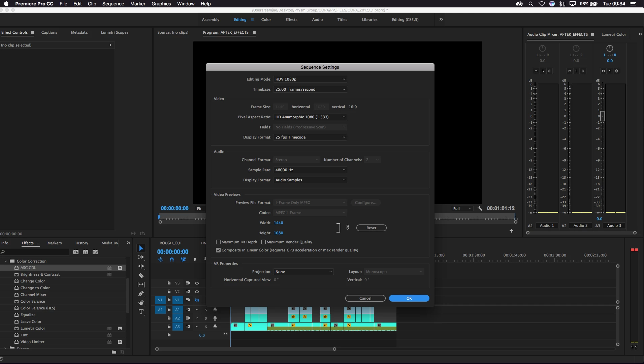Filter effects by YUV icon
Screen dimensions: 644x364
[x=95, y=252]
